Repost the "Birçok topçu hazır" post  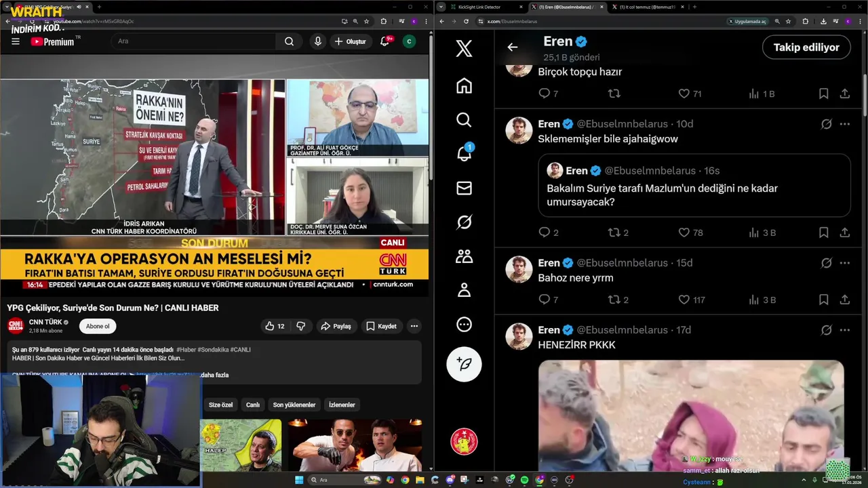pos(614,94)
